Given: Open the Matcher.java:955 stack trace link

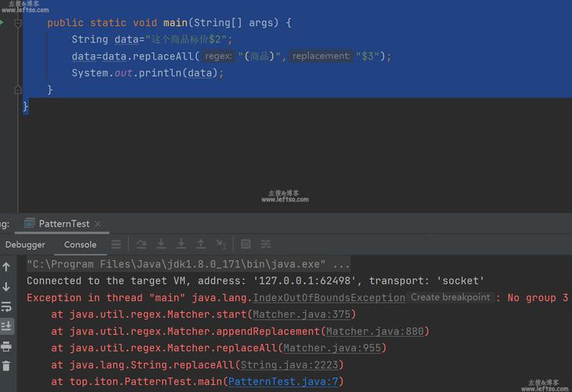Looking at the screenshot, I should 332,348.
